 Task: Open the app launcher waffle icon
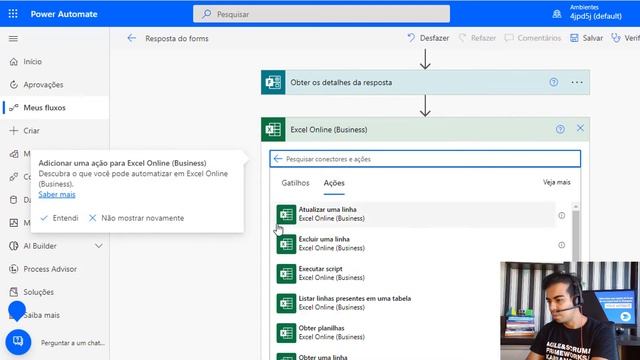coord(13,14)
